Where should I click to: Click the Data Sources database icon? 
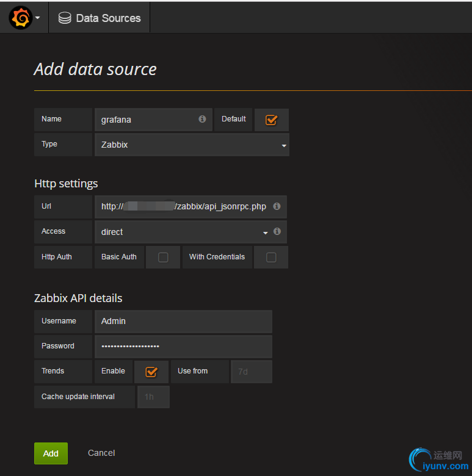coord(65,18)
